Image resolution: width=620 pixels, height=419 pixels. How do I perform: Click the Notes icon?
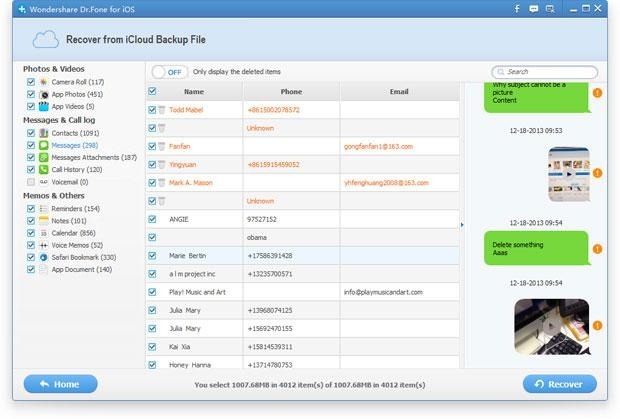[x=43, y=221]
